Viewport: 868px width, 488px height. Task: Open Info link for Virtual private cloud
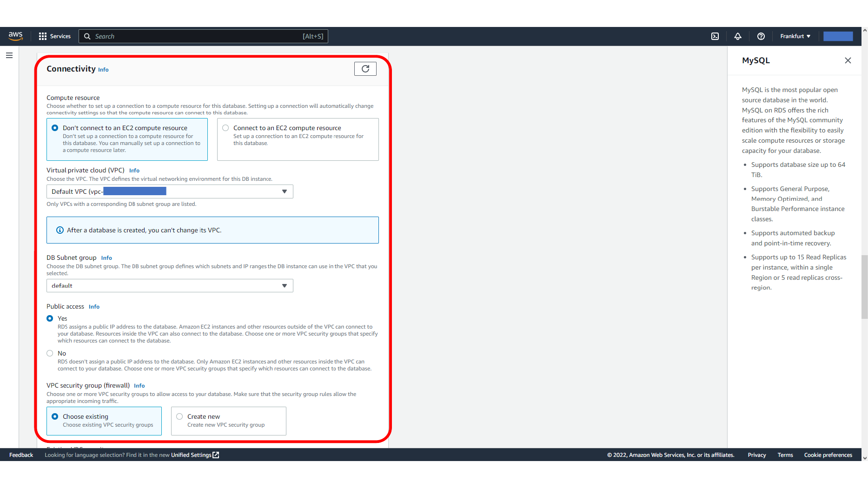pyautogui.click(x=134, y=171)
